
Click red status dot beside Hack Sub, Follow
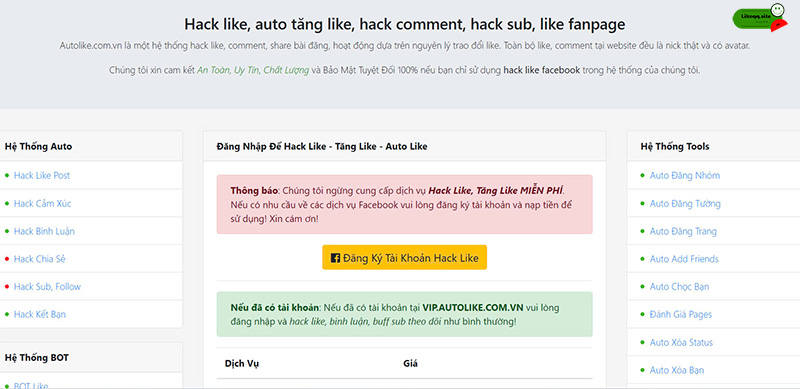[x=7, y=287]
